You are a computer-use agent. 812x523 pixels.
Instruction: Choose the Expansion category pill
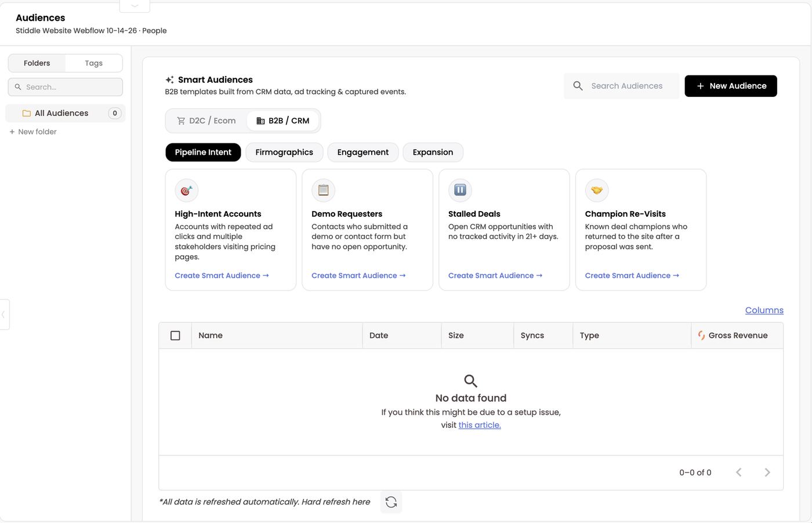click(433, 152)
